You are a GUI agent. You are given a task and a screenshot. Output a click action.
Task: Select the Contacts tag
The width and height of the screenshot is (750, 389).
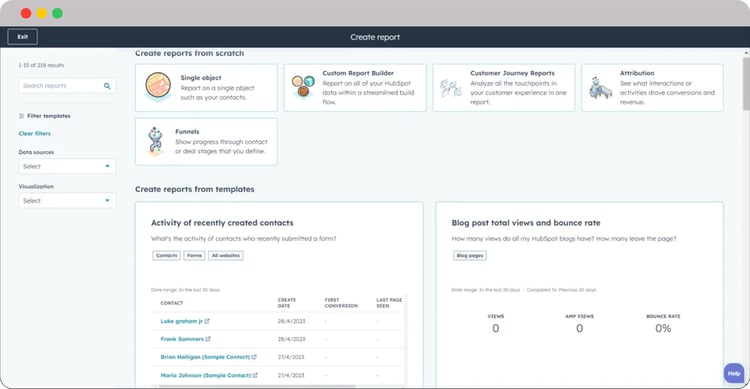pos(166,256)
